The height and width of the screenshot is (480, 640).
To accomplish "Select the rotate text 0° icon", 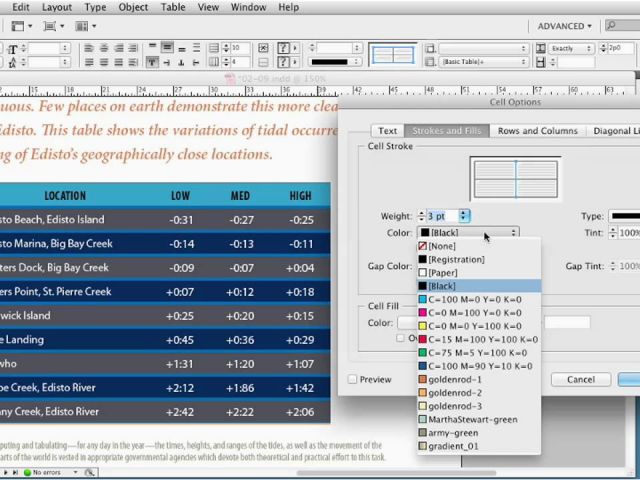I will [152, 62].
